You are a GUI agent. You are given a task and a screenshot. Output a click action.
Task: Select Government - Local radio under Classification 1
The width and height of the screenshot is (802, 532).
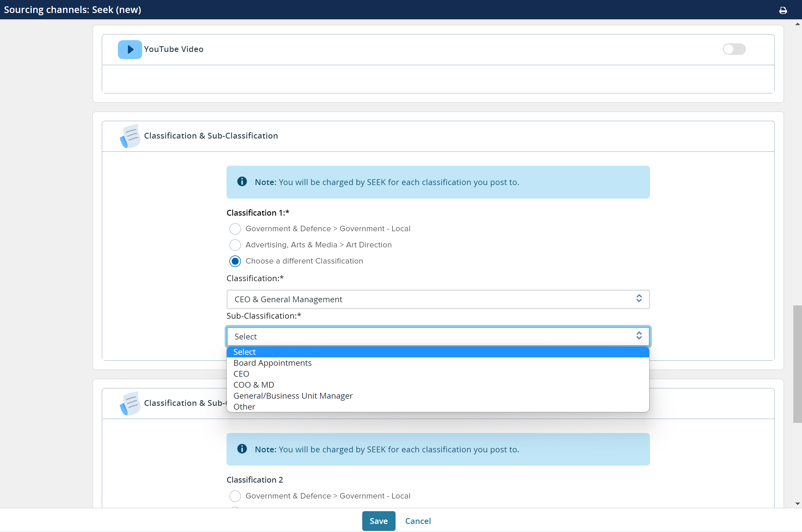click(x=235, y=229)
